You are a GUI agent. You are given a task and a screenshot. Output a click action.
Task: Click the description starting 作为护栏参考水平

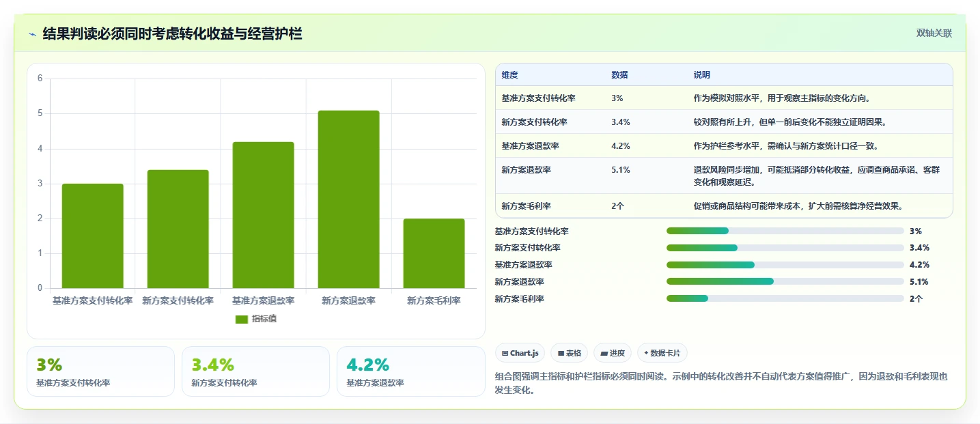(x=785, y=146)
